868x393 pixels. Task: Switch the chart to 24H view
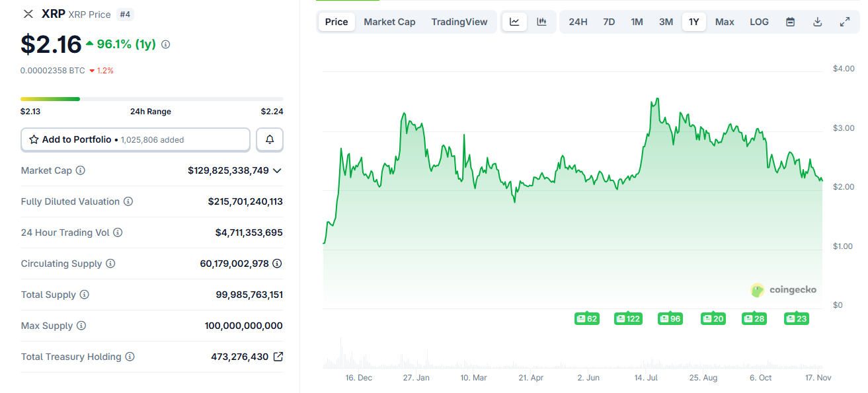click(578, 21)
